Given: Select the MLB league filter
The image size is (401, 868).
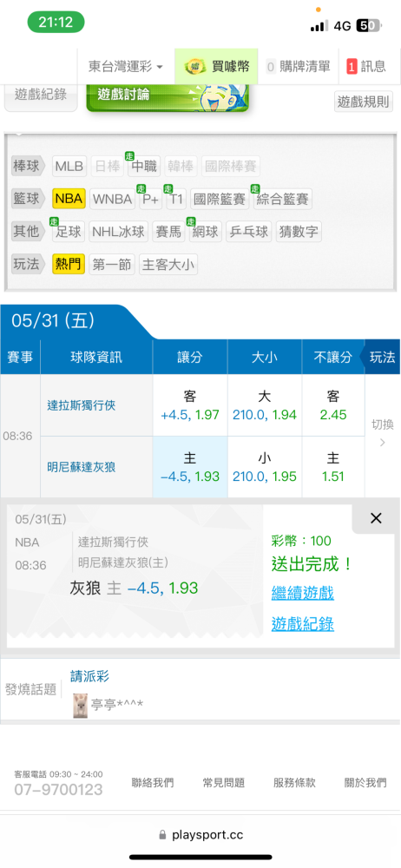Looking at the screenshot, I should coord(69,166).
